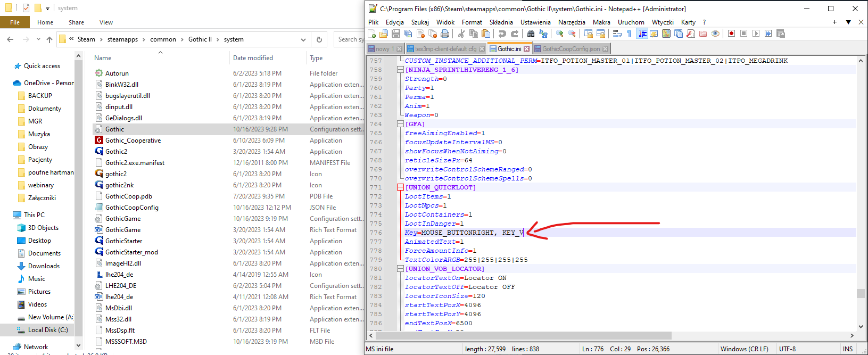Open the Explorer View ribbon tab

point(106,22)
